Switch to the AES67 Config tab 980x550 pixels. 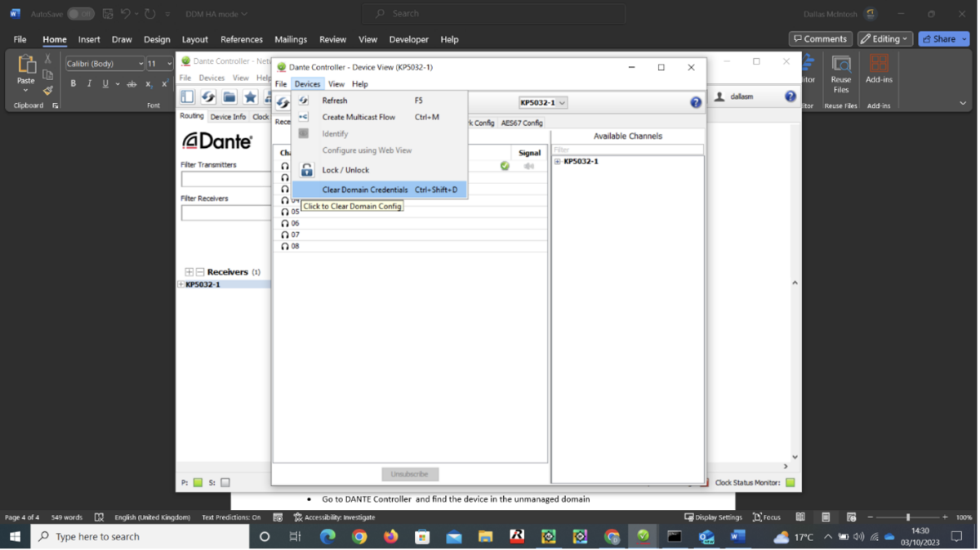[522, 123]
